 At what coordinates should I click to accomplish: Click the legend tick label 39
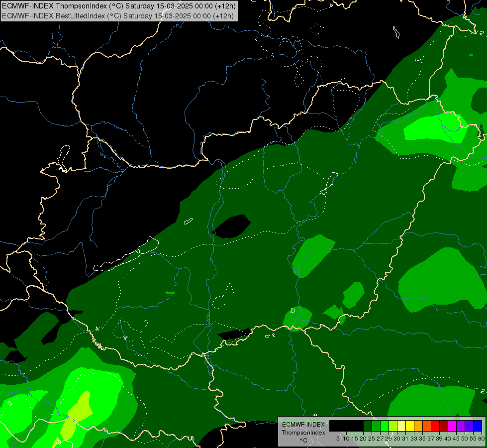tap(439, 439)
